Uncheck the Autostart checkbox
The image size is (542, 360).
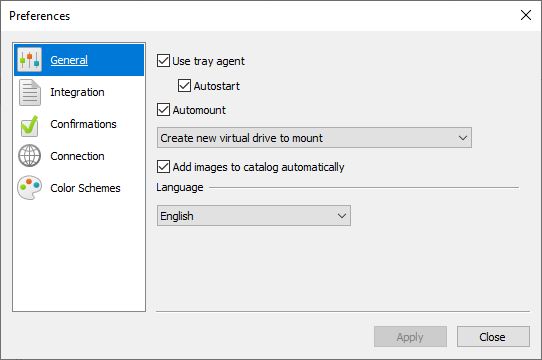(x=184, y=85)
